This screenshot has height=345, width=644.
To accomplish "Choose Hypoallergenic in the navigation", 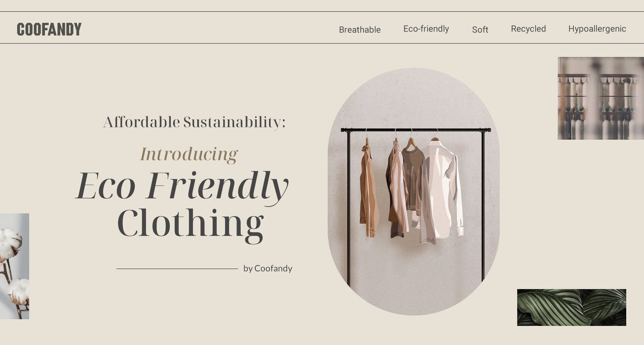I will (x=597, y=29).
